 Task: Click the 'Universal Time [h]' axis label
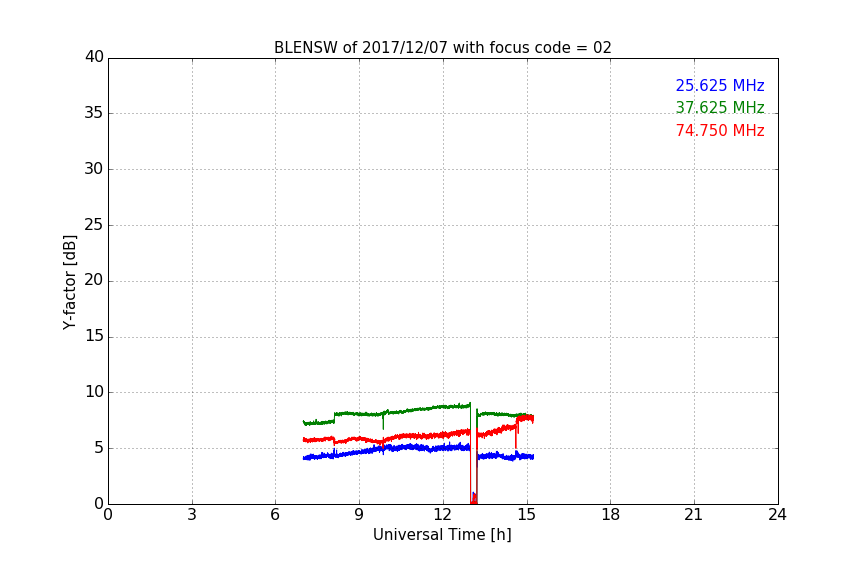pyautogui.click(x=442, y=535)
